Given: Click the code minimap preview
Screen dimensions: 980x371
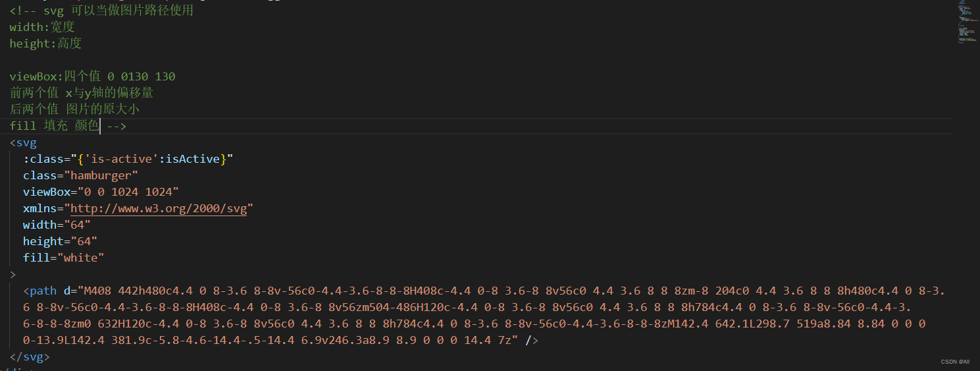Looking at the screenshot, I should coord(965,22).
